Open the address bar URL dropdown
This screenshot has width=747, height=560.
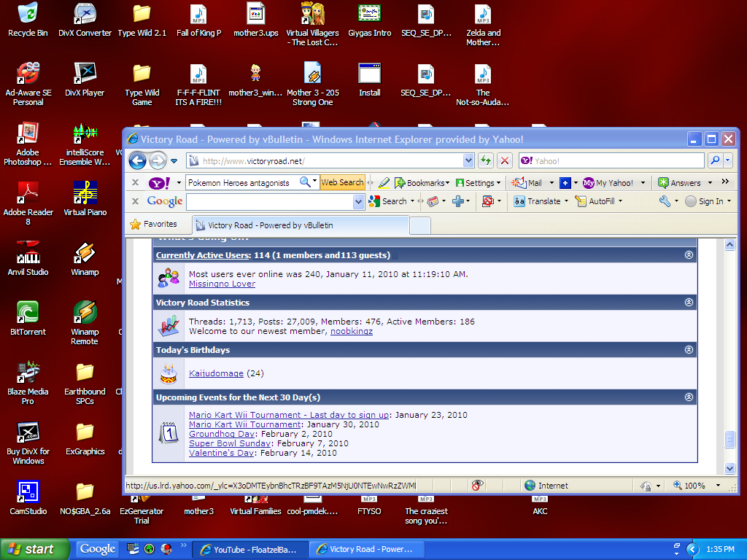[468, 160]
